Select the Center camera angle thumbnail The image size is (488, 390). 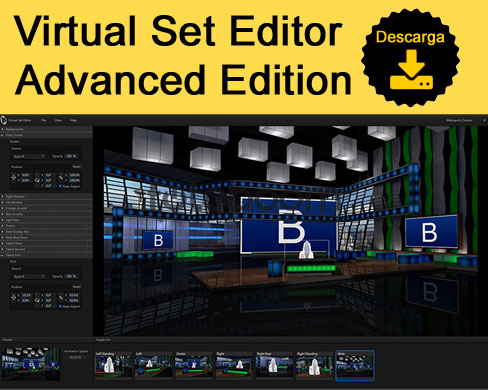pyautogui.click(x=194, y=365)
